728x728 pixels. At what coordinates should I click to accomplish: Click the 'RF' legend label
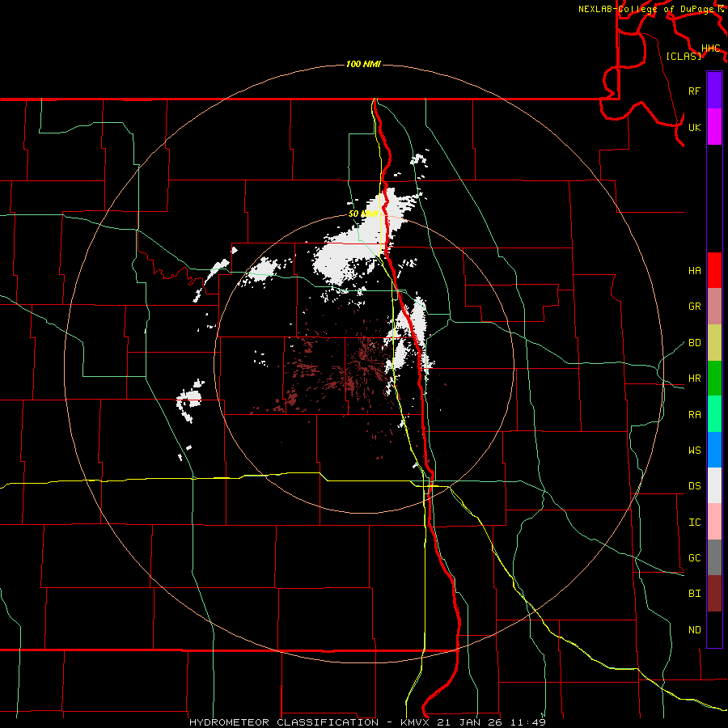point(695,91)
